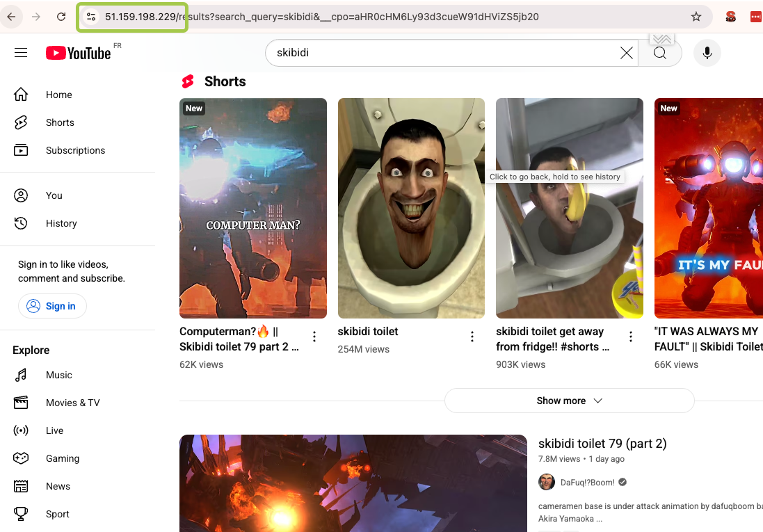Open the COMPUTER MAN? short thumbnail
763x532 pixels.
pyautogui.click(x=253, y=209)
